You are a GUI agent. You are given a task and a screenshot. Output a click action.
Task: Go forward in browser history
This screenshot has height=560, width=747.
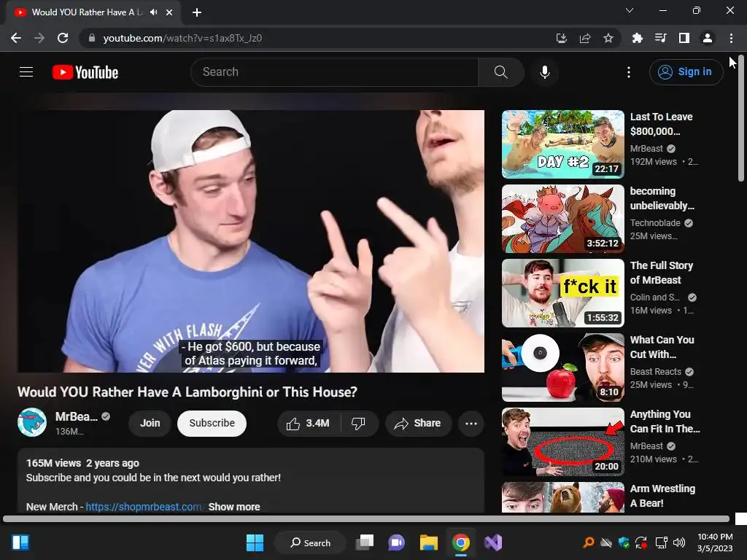[39, 38]
